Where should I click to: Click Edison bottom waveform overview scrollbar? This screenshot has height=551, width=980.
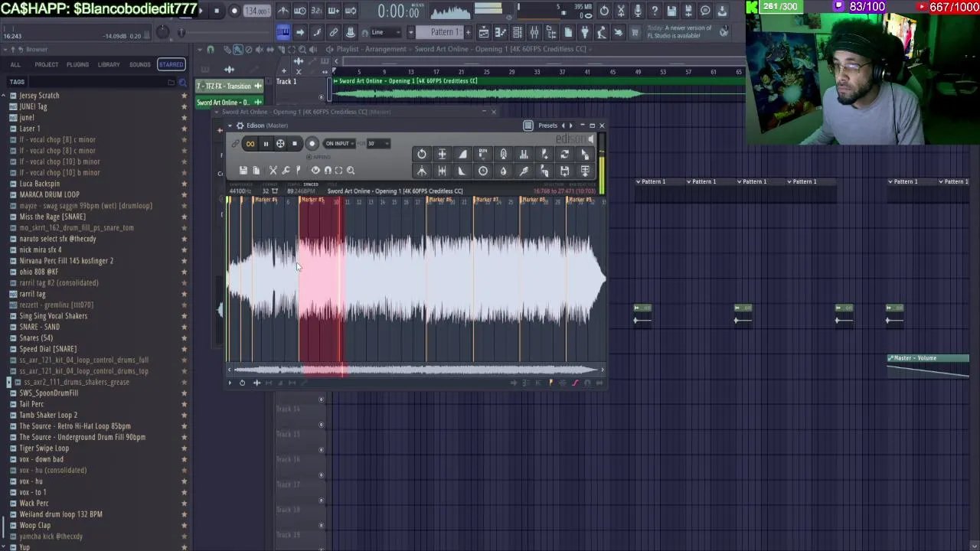tap(416, 371)
